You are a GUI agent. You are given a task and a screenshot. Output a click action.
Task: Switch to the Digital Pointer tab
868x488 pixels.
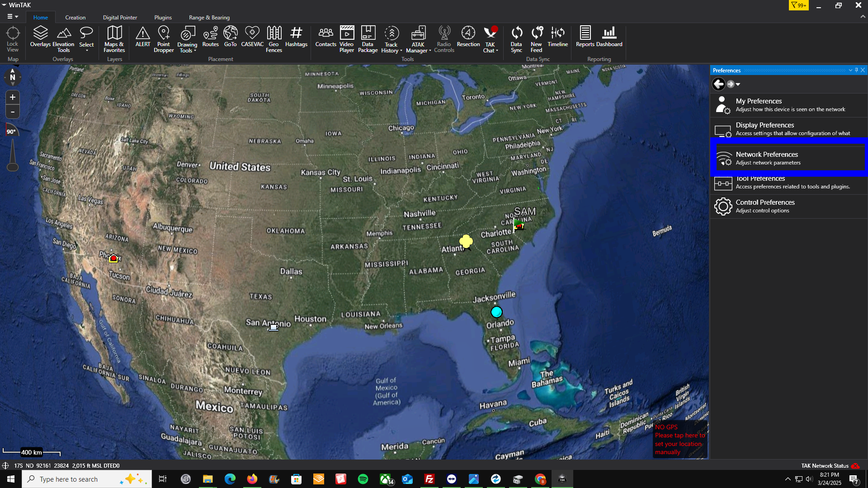coord(120,17)
